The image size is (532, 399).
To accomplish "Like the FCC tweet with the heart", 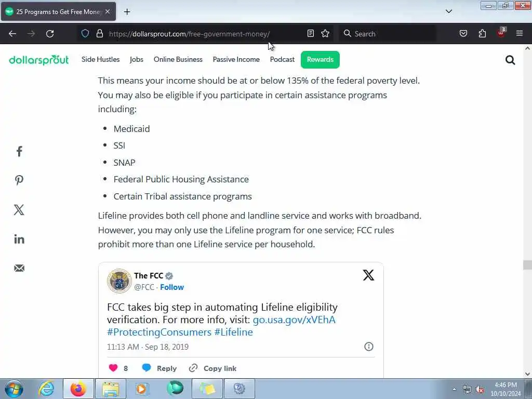I will point(113,368).
